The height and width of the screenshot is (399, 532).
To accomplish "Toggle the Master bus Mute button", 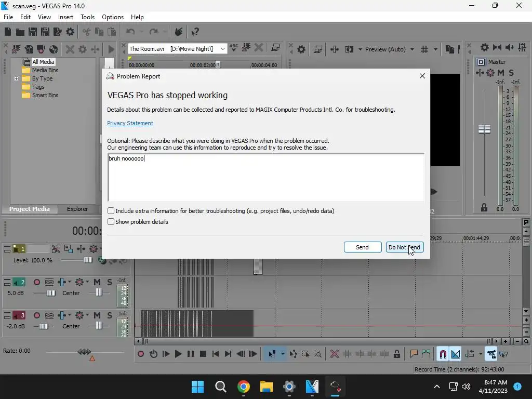I will point(501,73).
